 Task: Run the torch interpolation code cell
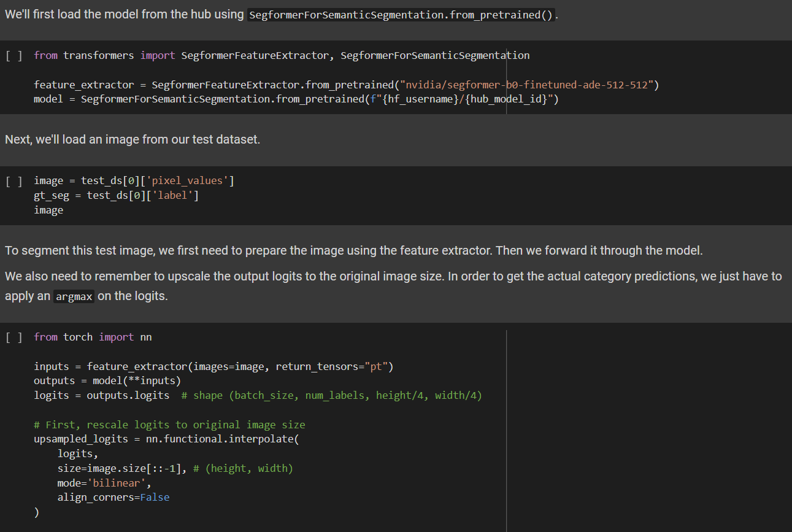click(x=13, y=336)
